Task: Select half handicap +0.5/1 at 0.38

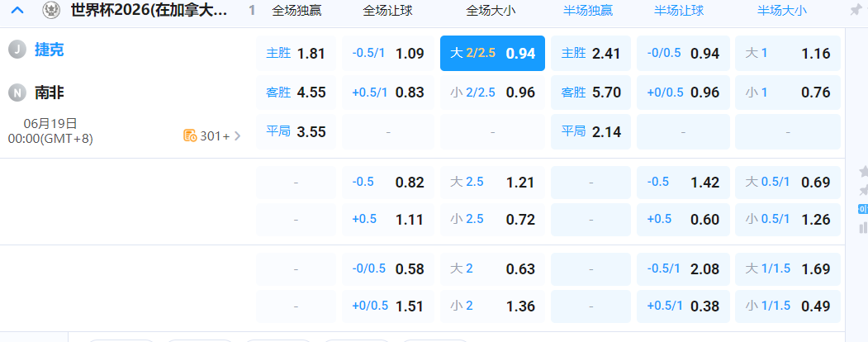Action: [683, 306]
